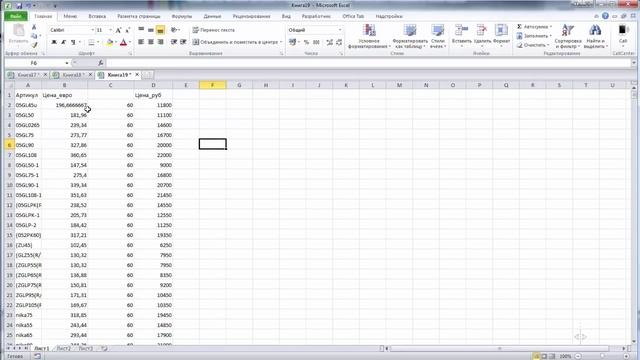The height and width of the screenshot is (360, 640).
Task: Open Найти и выделить binoculars menu
Action: tap(595, 36)
